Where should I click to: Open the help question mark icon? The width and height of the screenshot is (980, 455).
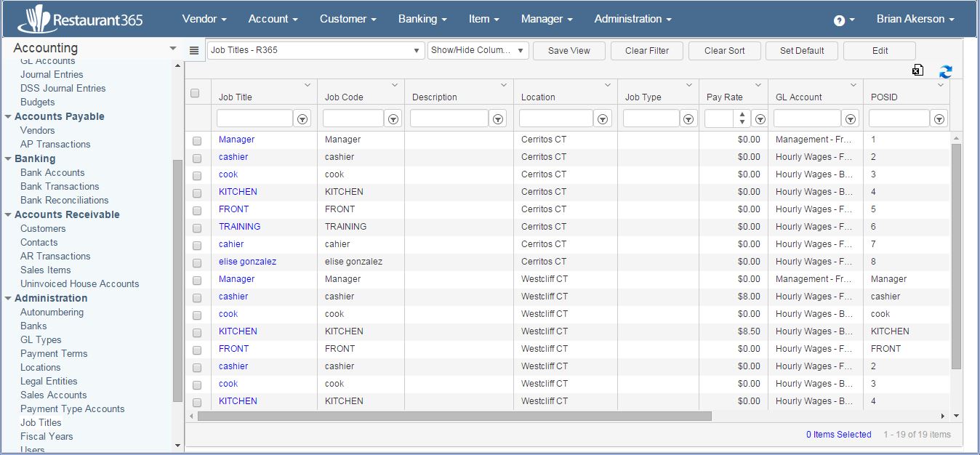[x=839, y=20]
